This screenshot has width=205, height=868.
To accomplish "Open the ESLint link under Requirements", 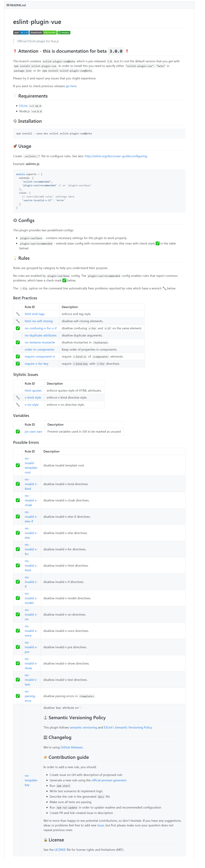I will (x=23, y=106).
